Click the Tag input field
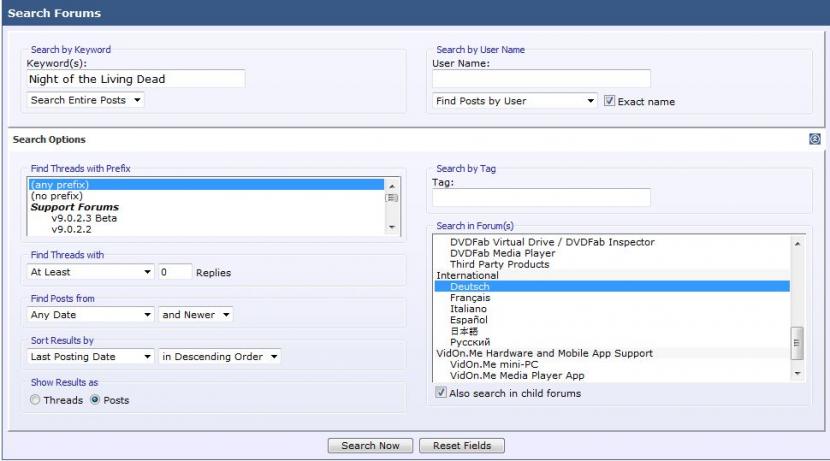 point(541,198)
